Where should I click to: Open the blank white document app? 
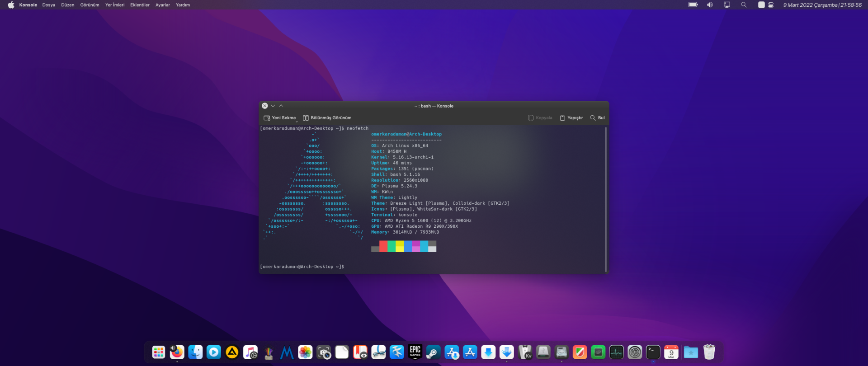coord(342,352)
